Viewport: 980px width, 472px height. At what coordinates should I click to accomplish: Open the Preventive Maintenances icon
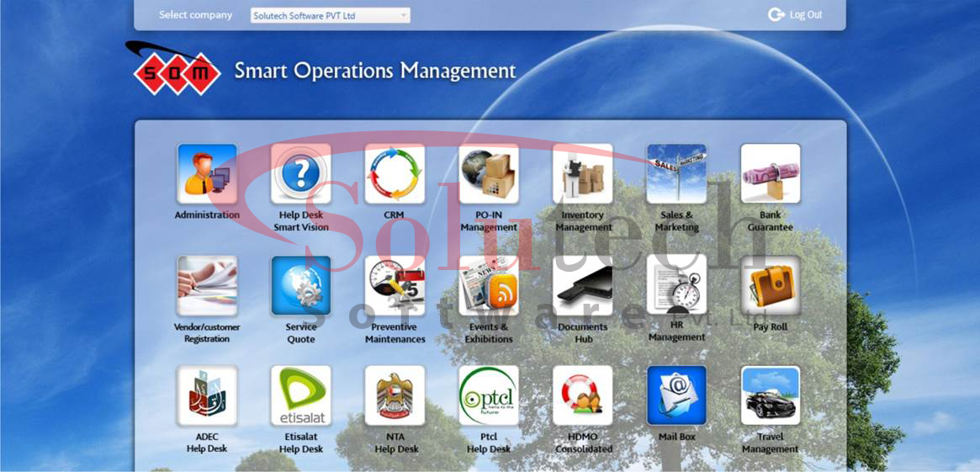click(x=395, y=285)
